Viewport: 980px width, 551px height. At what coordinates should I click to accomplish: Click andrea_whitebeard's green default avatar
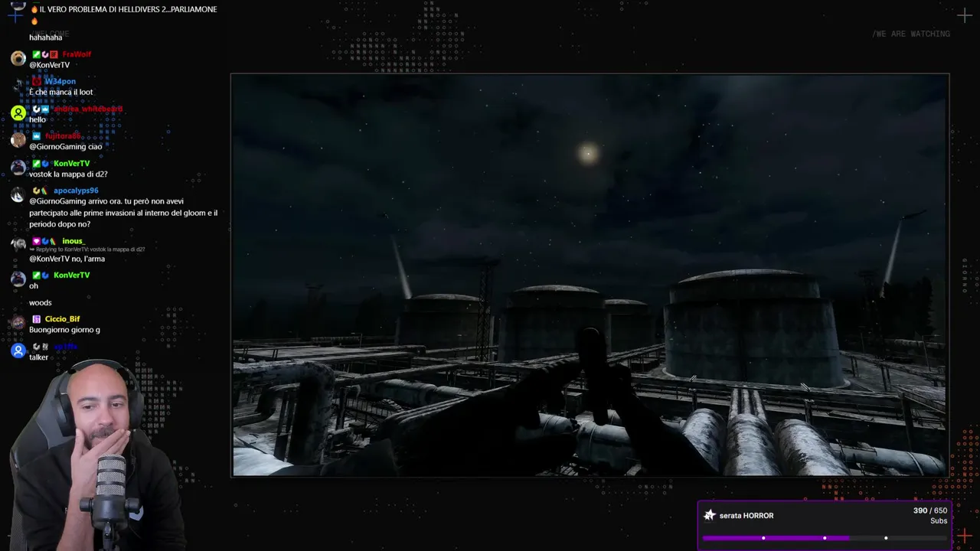coord(18,113)
